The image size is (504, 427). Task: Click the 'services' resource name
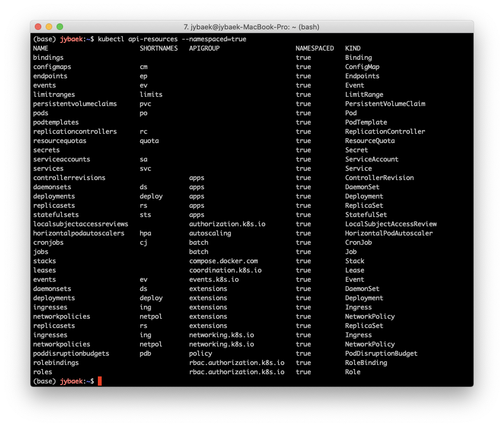point(48,169)
